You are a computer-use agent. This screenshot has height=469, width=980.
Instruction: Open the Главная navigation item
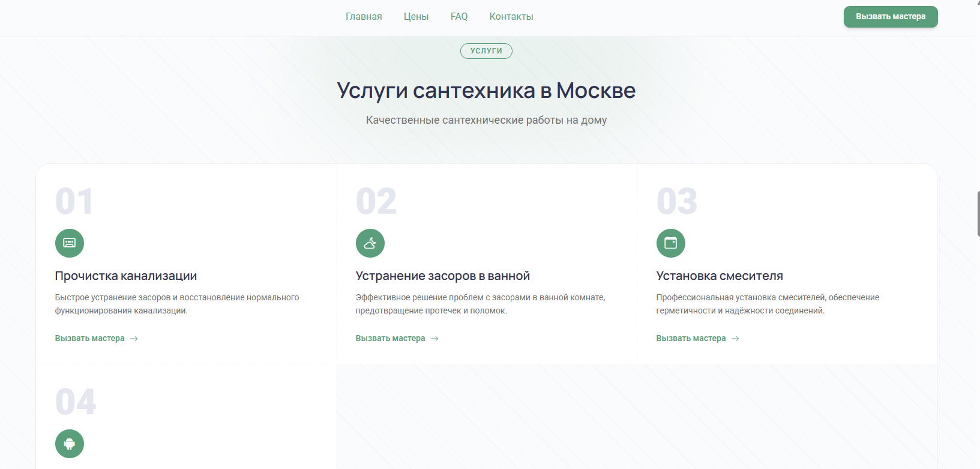(364, 17)
